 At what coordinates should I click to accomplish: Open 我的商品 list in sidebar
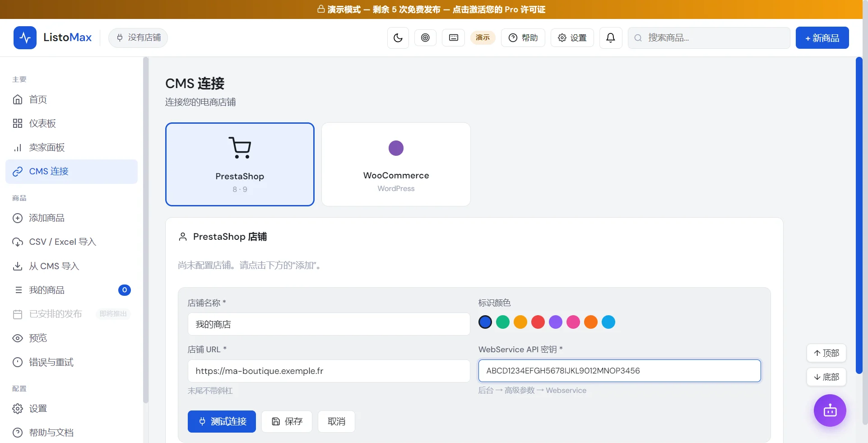tap(71, 290)
